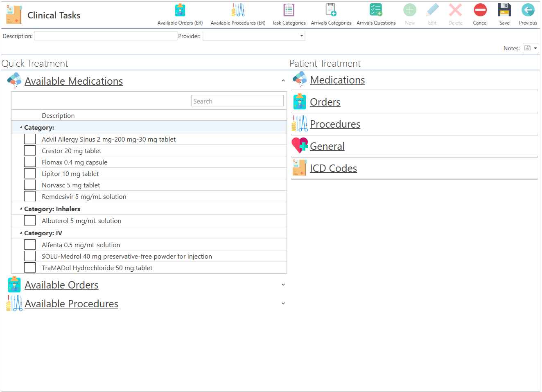Image resolution: width=542 pixels, height=392 pixels.
Task: Check Crestor 20 mg tablet checkbox
Action: [30, 151]
